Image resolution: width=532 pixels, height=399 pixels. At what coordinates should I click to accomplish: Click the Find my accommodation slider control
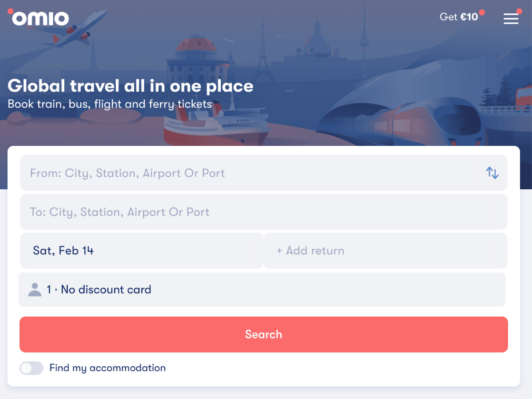(x=31, y=368)
